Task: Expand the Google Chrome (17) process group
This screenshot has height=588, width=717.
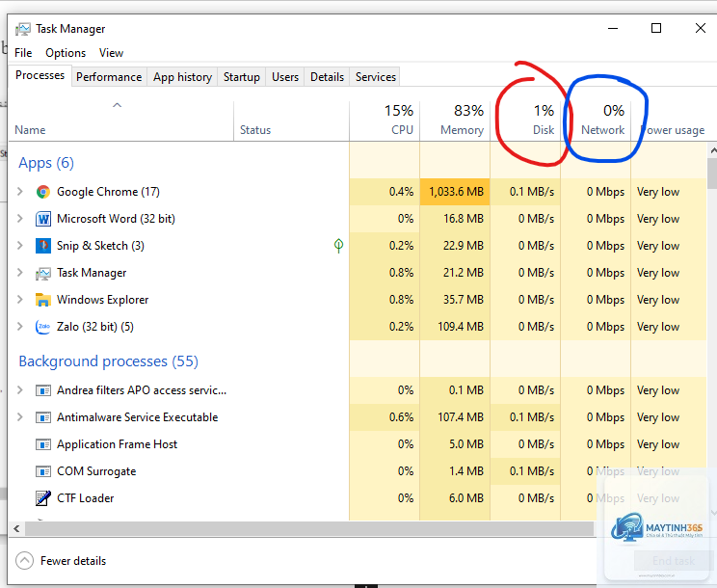Action: [x=19, y=192]
